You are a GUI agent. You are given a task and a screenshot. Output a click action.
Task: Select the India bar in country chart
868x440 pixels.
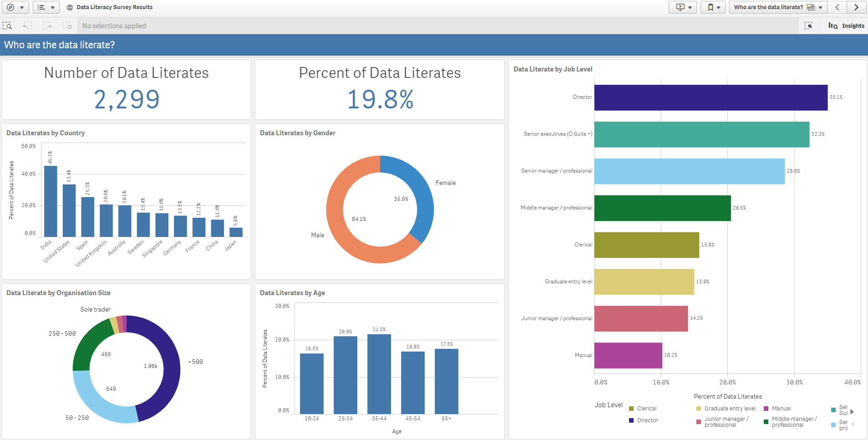click(x=51, y=201)
